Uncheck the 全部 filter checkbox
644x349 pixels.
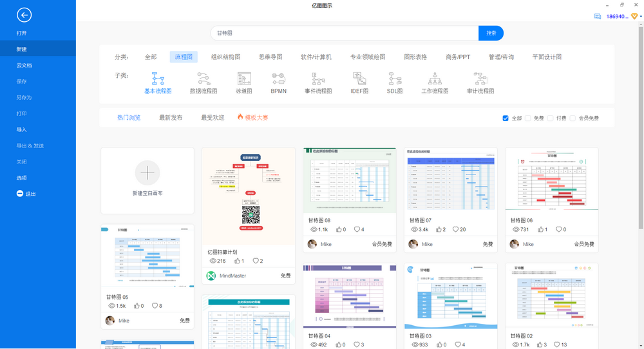(x=506, y=118)
